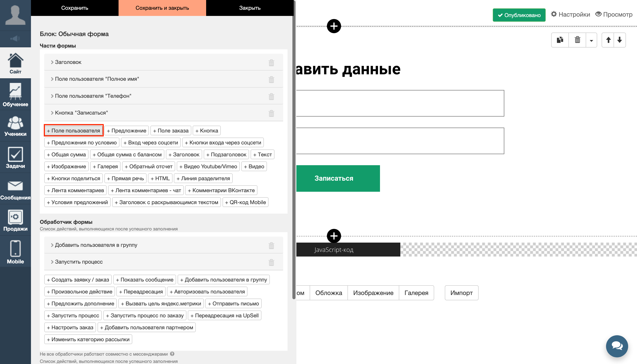Click the top black plus add-block button
This screenshot has height=364, width=637.
(x=334, y=26)
